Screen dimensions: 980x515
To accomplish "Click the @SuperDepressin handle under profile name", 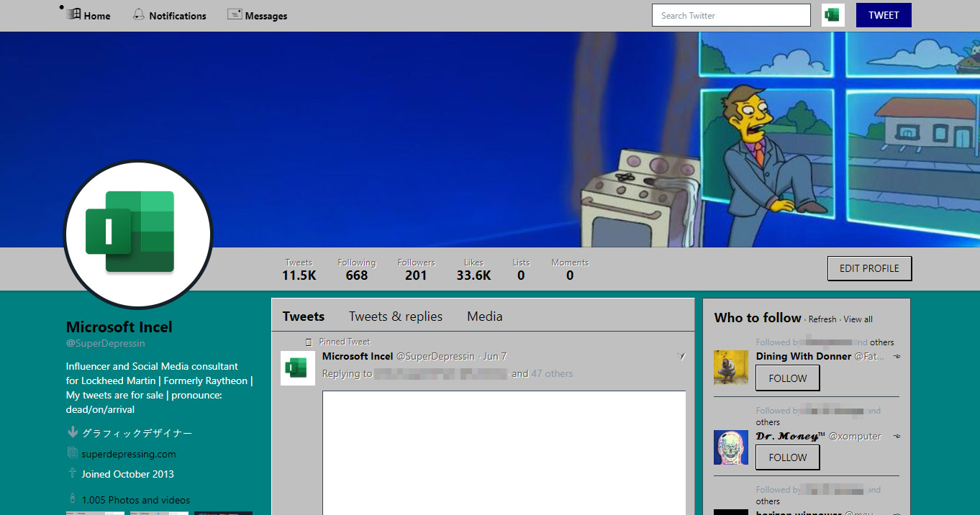I will [x=106, y=344].
